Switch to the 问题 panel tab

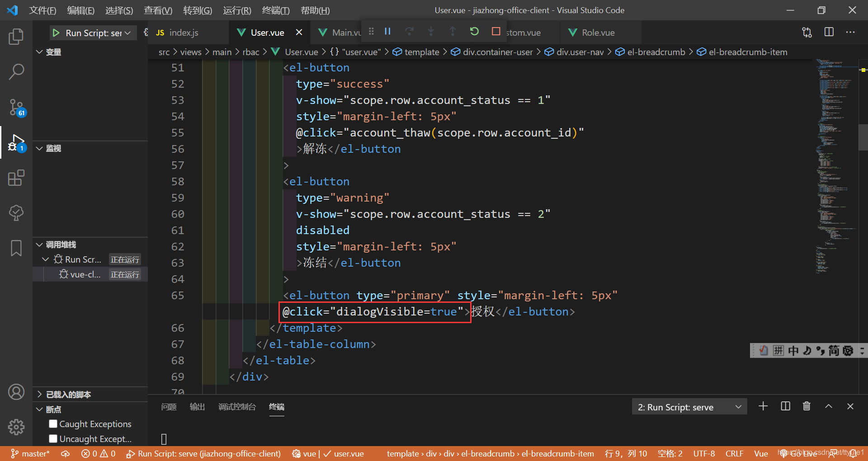pyautogui.click(x=169, y=407)
